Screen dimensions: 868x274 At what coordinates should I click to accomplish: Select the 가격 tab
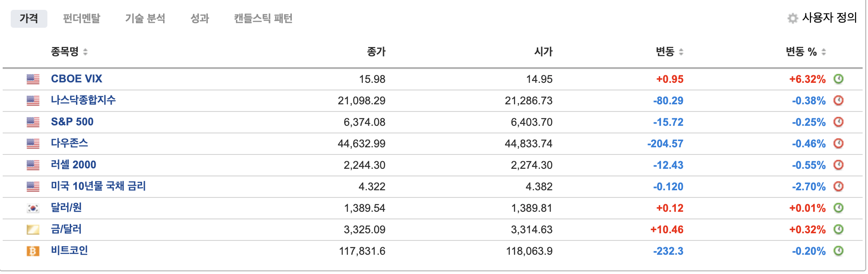[28, 18]
